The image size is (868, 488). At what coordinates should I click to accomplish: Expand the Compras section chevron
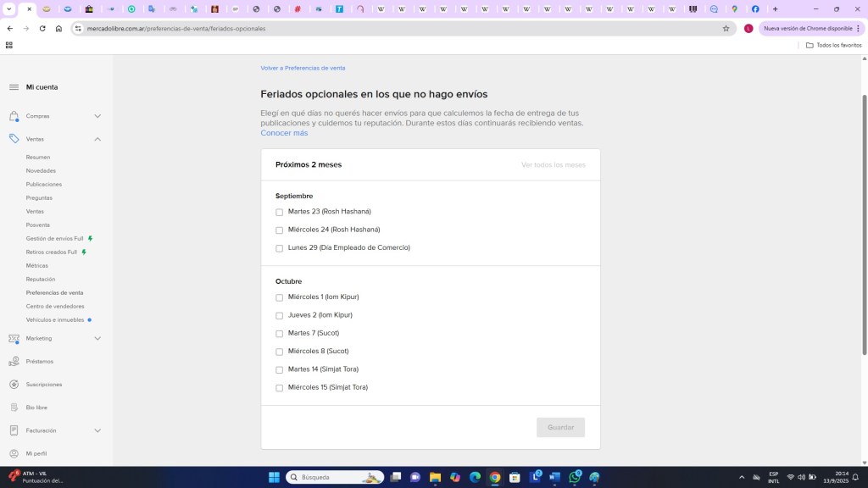(97, 116)
